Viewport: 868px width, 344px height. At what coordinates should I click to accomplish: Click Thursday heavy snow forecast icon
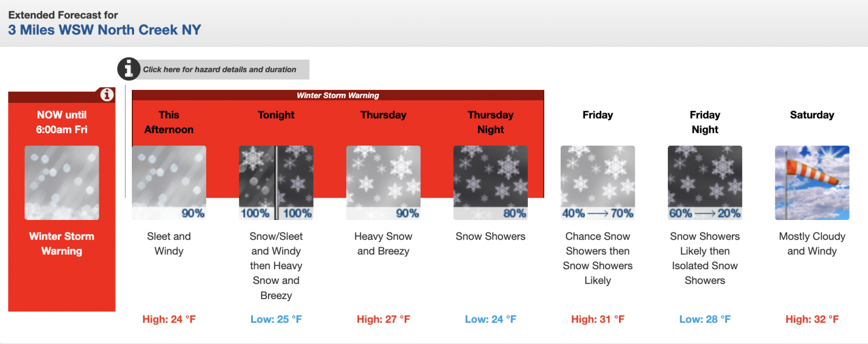pos(383,183)
